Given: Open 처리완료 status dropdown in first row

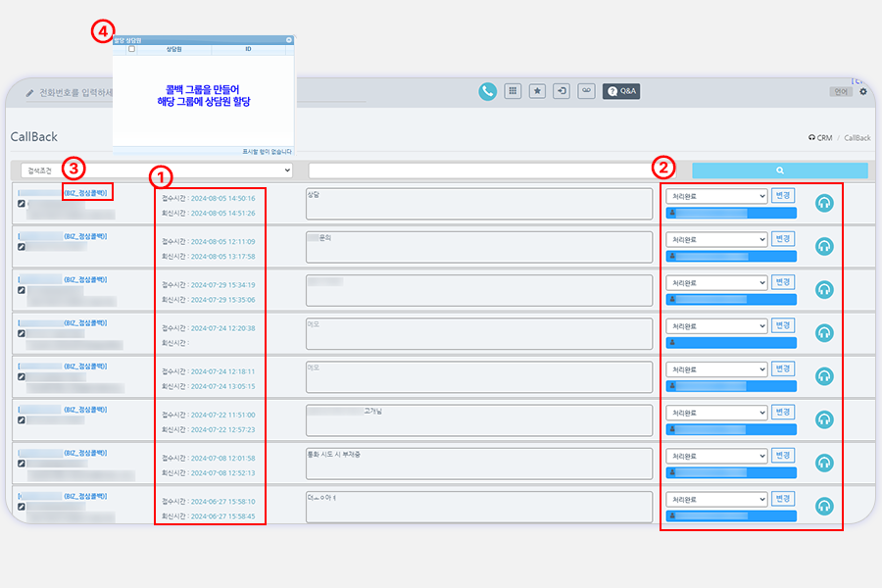Looking at the screenshot, I should (x=715, y=196).
